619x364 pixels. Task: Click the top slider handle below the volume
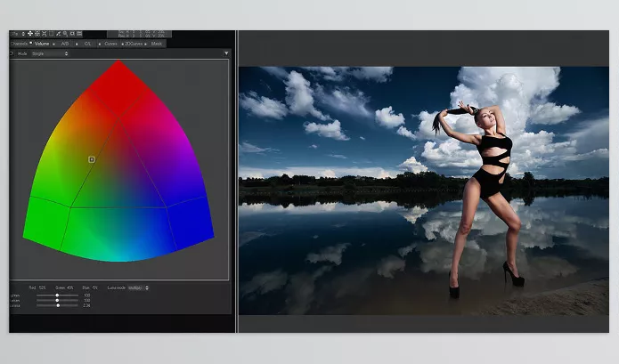(58, 295)
